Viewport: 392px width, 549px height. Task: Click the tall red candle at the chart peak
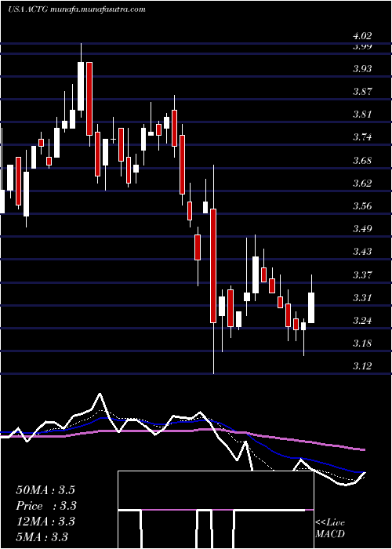tap(89, 99)
